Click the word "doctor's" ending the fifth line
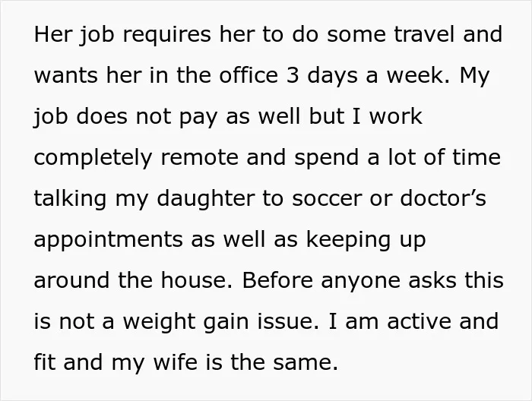The image size is (532, 401). [x=443, y=198]
